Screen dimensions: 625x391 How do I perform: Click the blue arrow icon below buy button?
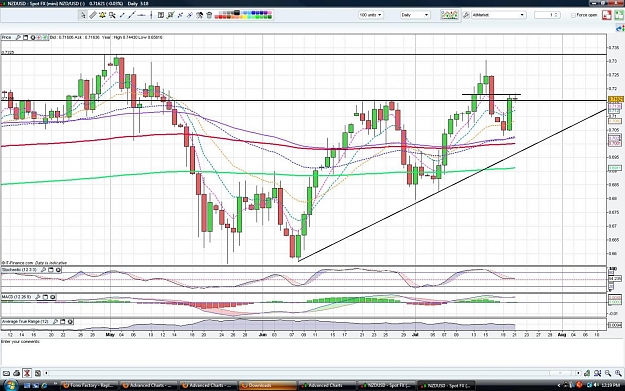(x=620, y=28)
